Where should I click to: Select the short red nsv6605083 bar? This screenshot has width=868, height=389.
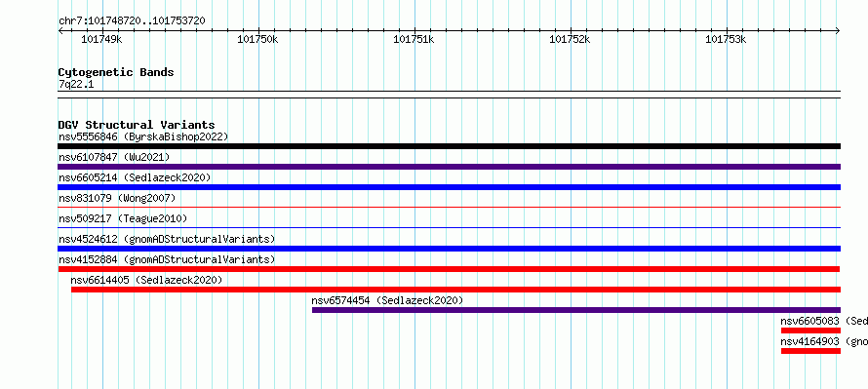(x=810, y=331)
